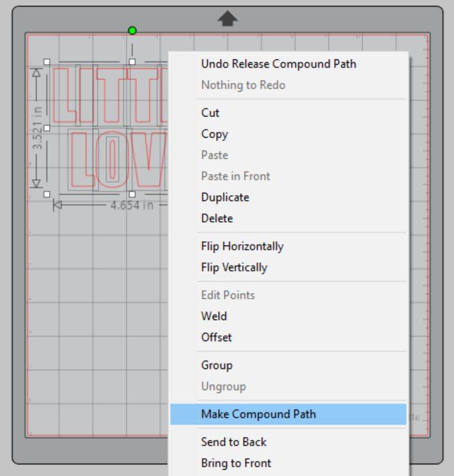This screenshot has width=454, height=476.
Task: Click the mat load arrow icon
Action: pyautogui.click(x=228, y=19)
